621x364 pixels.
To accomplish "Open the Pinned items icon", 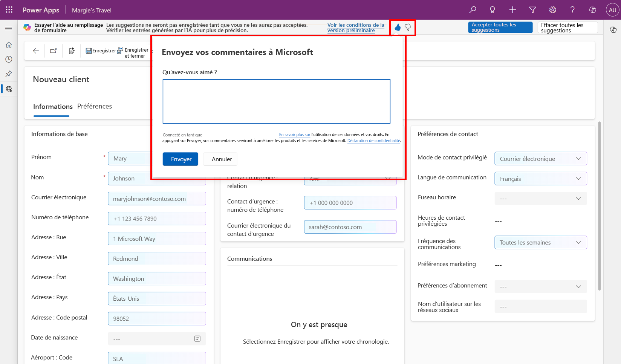I will tap(9, 74).
